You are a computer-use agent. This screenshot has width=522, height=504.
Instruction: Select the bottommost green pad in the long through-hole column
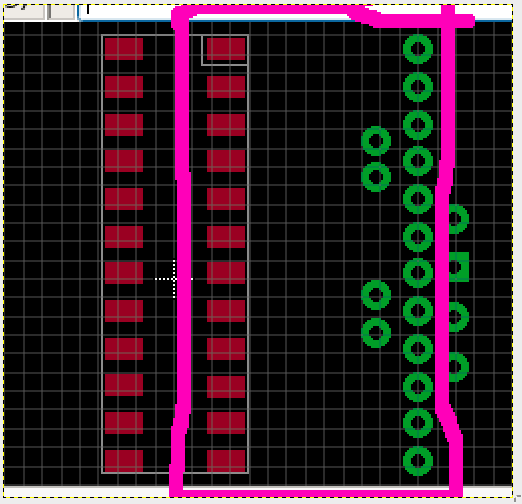(418, 461)
